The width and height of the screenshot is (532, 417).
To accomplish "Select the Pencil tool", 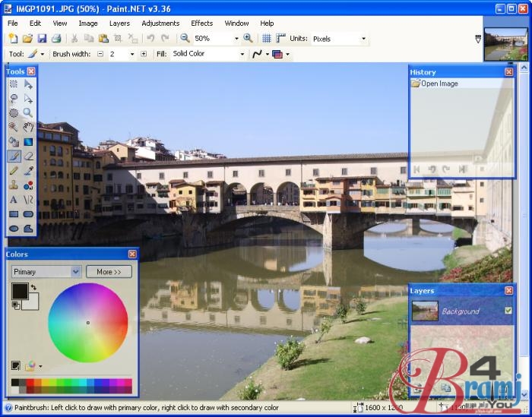I will pos(14,171).
